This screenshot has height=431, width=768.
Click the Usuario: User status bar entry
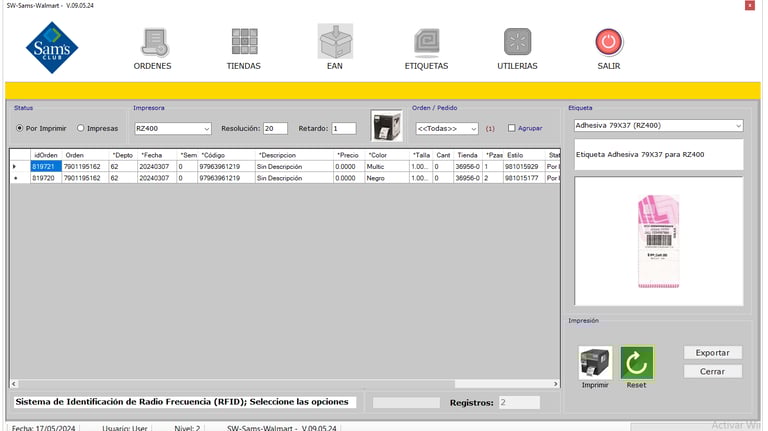(x=125, y=428)
